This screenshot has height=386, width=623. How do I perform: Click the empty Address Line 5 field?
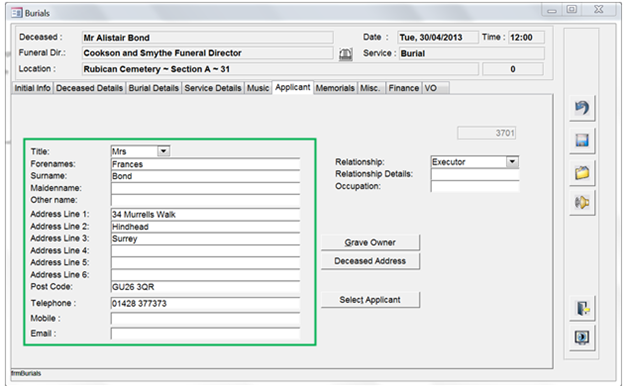click(x=205, y=262)
